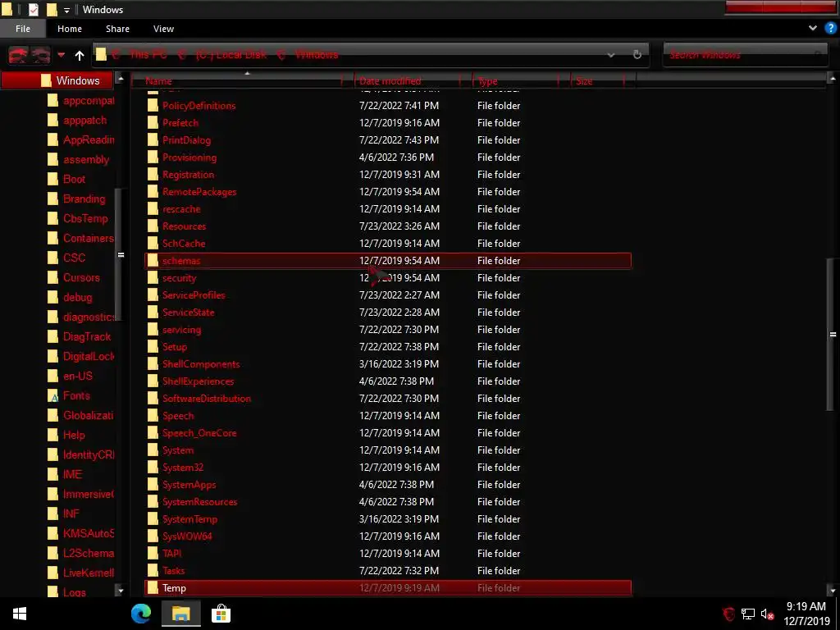Select the schemas folder row
The height and width of the screenshot is (630, 840).
388,260
